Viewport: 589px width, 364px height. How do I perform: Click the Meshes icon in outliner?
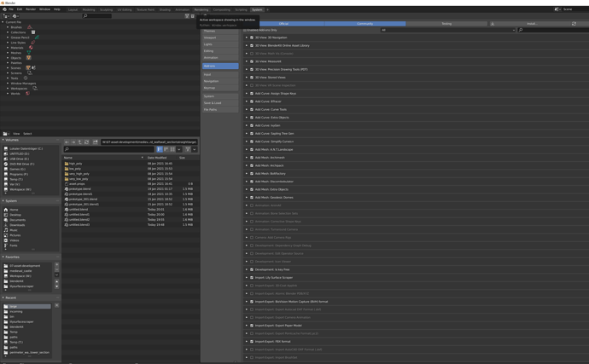coord(28,53)
